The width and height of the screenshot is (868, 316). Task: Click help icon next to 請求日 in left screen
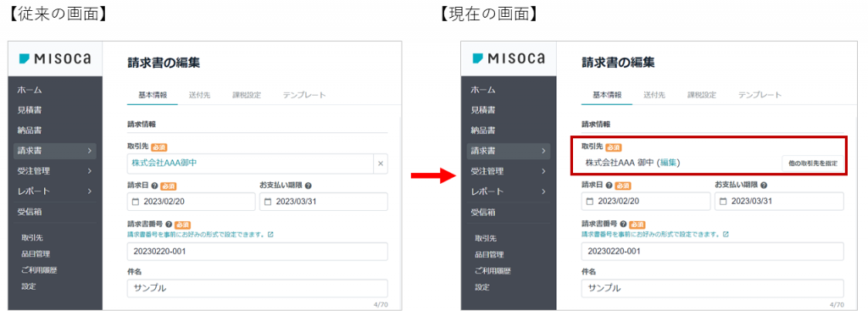(x=154, y=186)
